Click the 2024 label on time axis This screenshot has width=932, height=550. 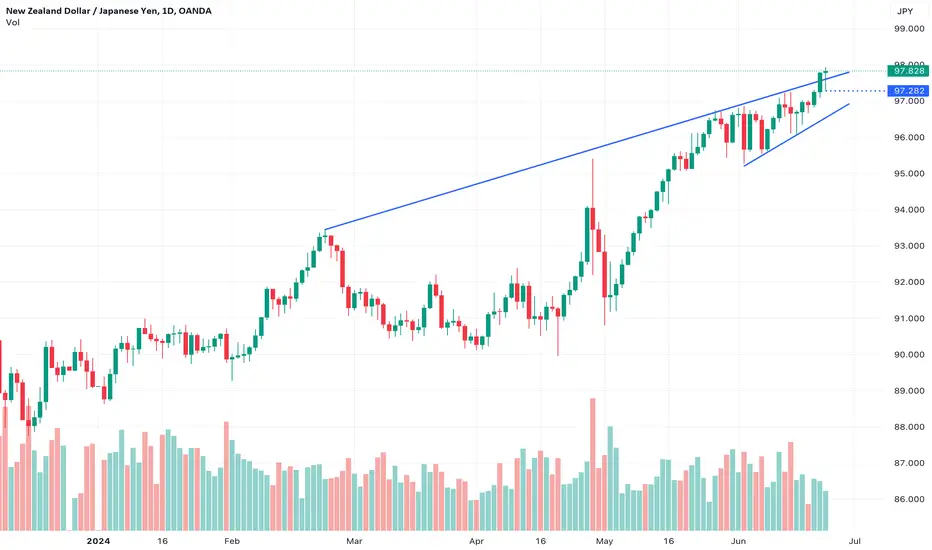(98, 540)
